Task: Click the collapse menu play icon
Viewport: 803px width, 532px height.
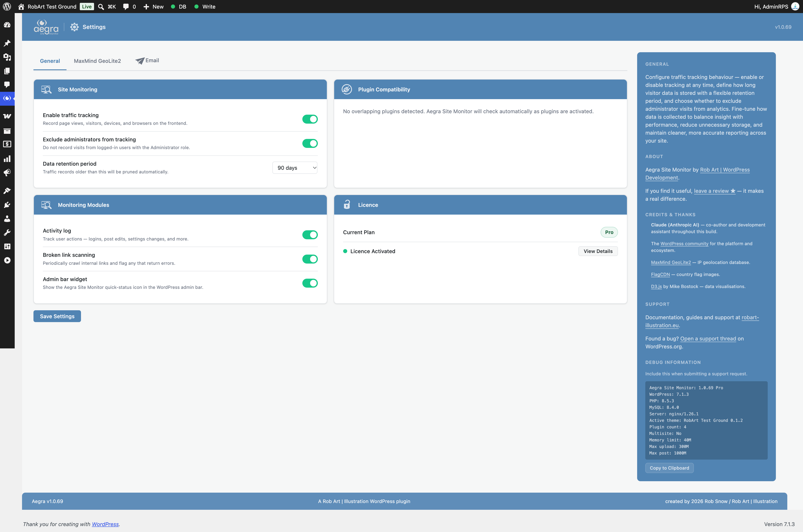Action: point(7,260)
